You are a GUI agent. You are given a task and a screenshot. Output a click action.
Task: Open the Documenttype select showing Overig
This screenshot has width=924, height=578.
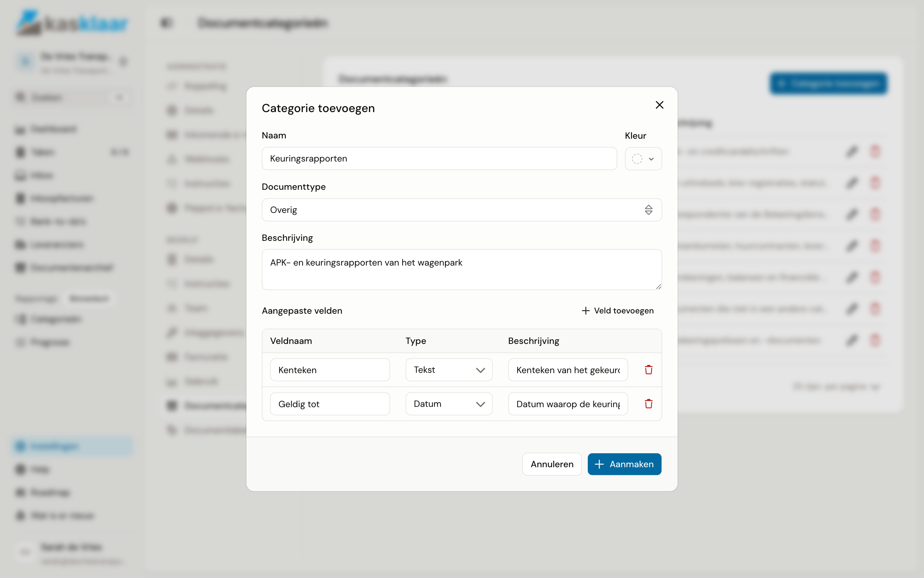pos(462,210)
